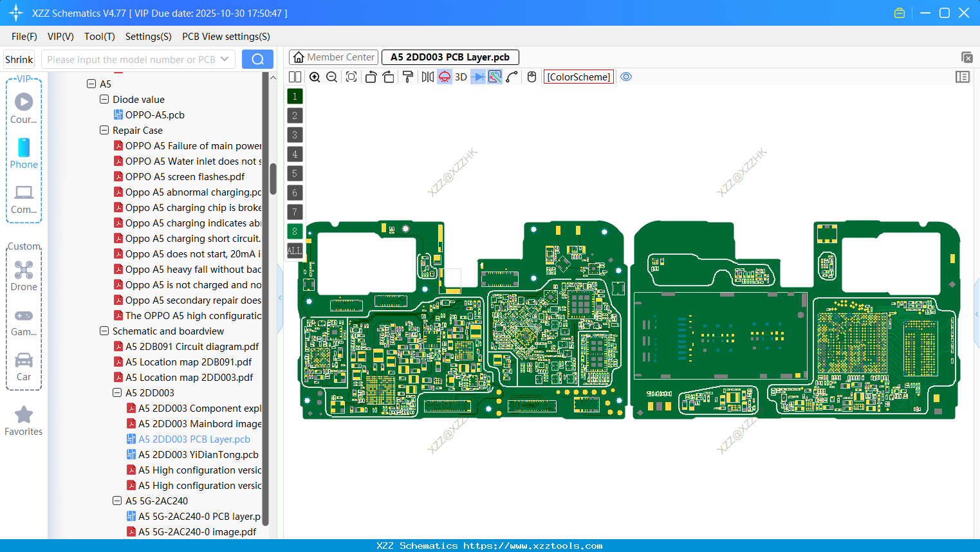Screen dimensions: 980x552
Task: Open A5 2DB091 Circuit diagram.pdf
Action: click(192, 347)
